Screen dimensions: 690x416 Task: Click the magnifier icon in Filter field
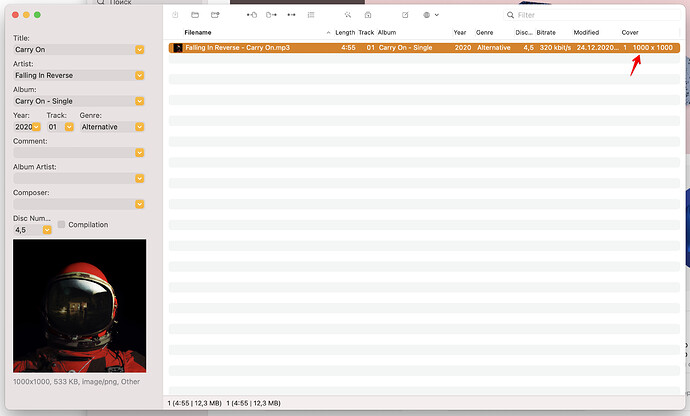(x=510, y=15)
